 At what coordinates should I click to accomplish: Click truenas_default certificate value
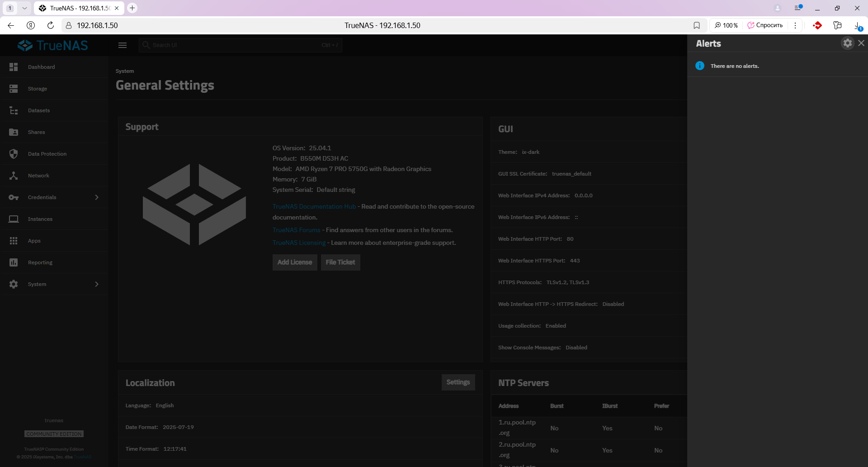(x=571, y=174)
